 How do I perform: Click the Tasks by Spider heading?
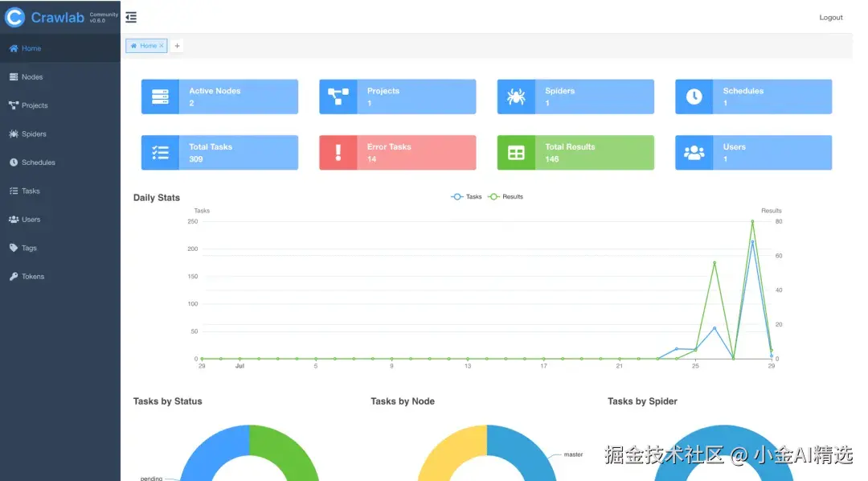(x=642, y=401)
